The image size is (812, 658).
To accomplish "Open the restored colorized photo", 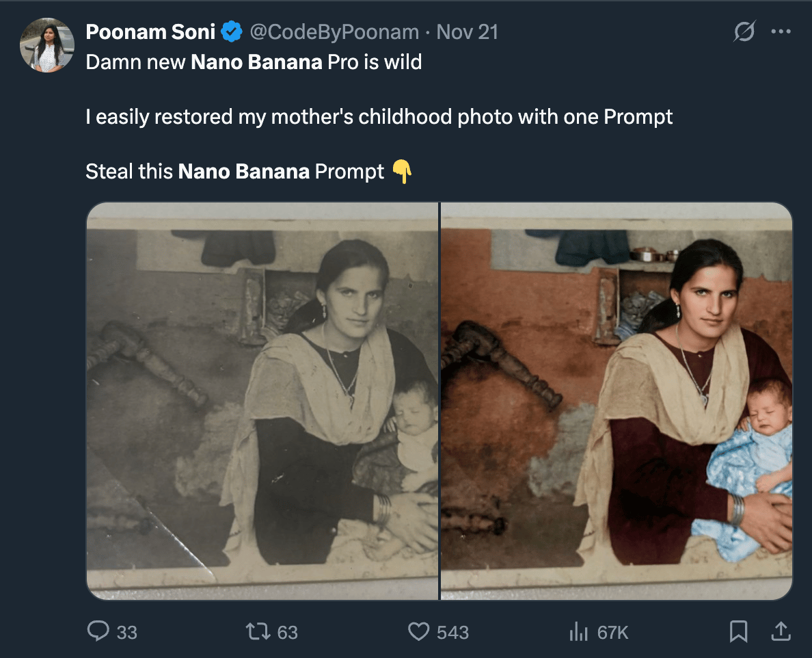I will tap(617, 401).
